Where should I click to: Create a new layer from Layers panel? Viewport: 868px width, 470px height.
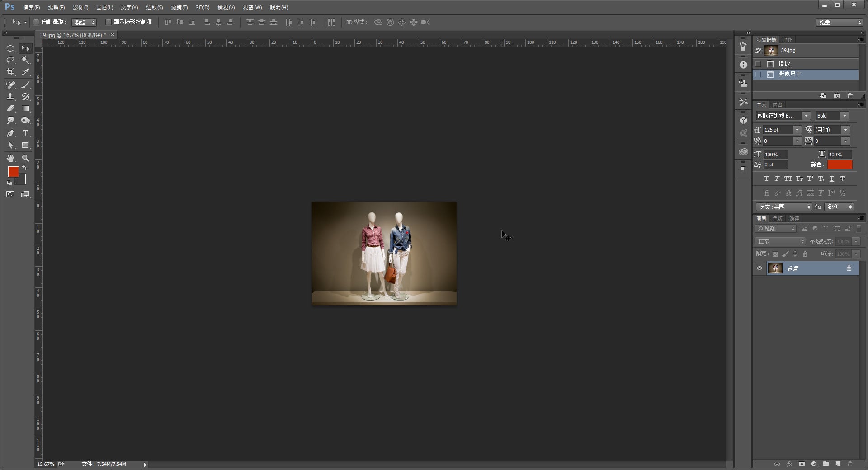(838, 464)
